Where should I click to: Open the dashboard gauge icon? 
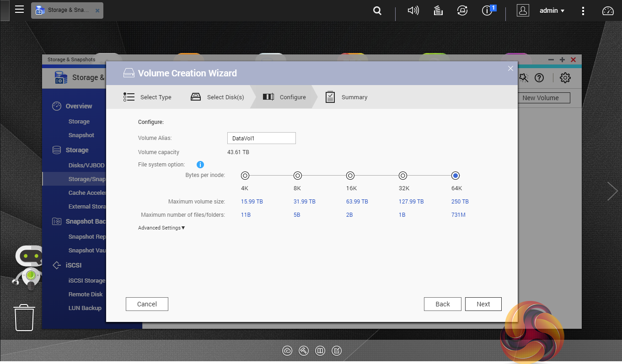click(608, 11)
